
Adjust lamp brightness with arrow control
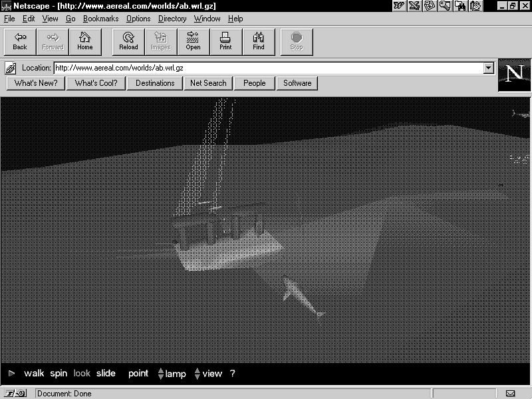(161, 374)
